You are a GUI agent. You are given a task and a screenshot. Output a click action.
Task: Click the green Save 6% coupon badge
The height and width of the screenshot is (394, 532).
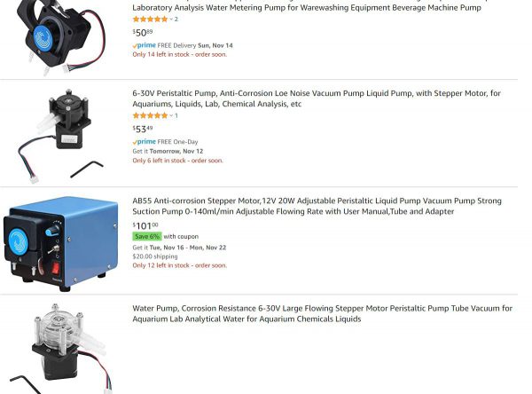point(147,236)
